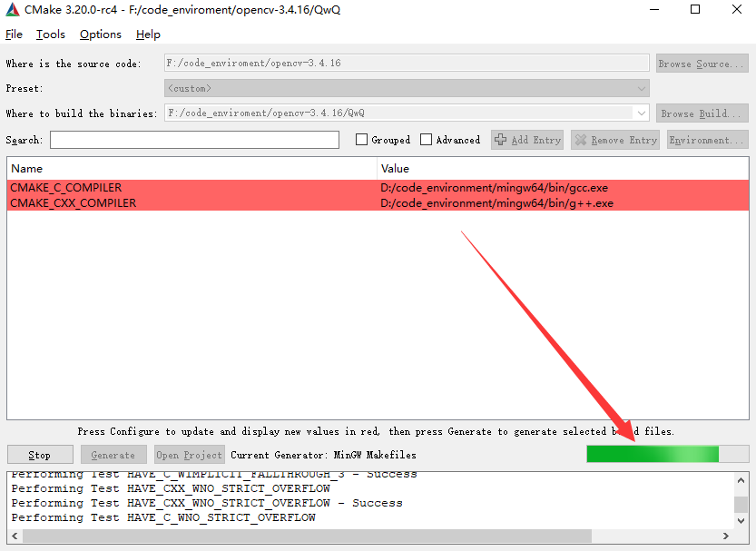The height and width of the screenshot is (551, 756).
Task: Focus the Search input field
Action: point(194,140)
